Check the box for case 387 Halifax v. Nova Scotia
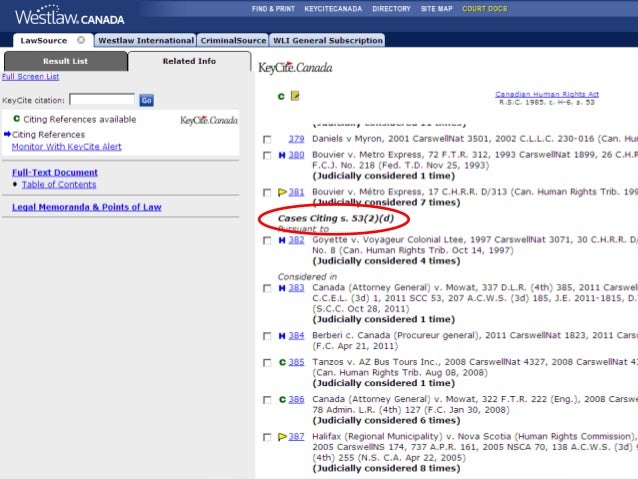The image size is (638, 479). point(267,437)
